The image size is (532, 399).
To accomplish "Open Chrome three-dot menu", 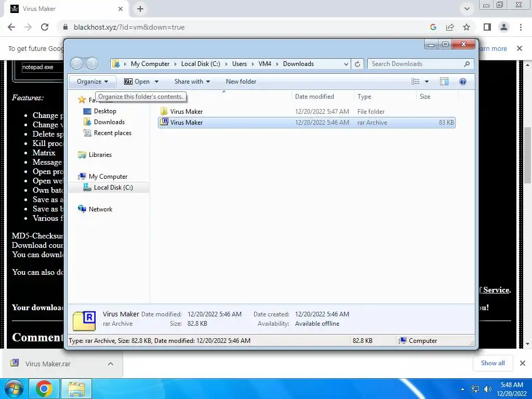I will (x=521, y=27).
